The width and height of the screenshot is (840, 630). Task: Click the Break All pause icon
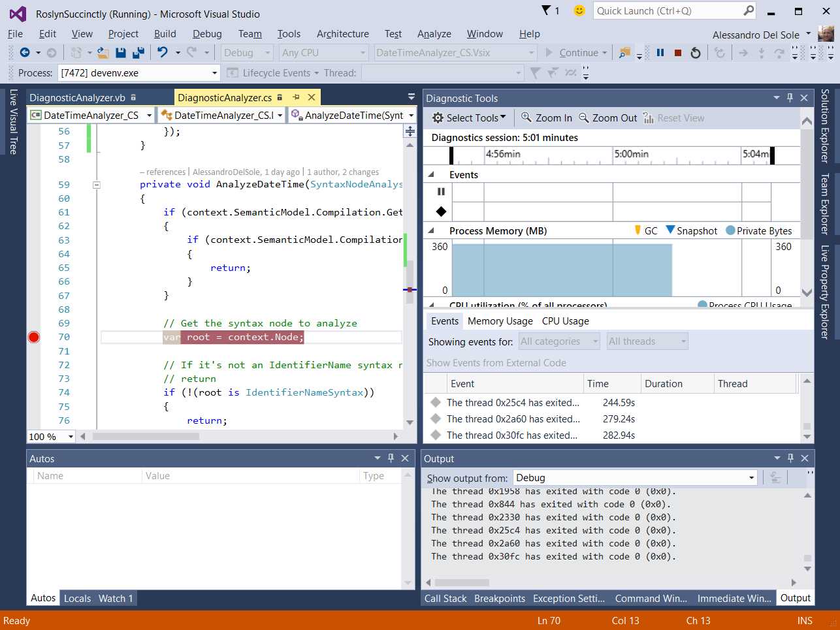(660, 52)
